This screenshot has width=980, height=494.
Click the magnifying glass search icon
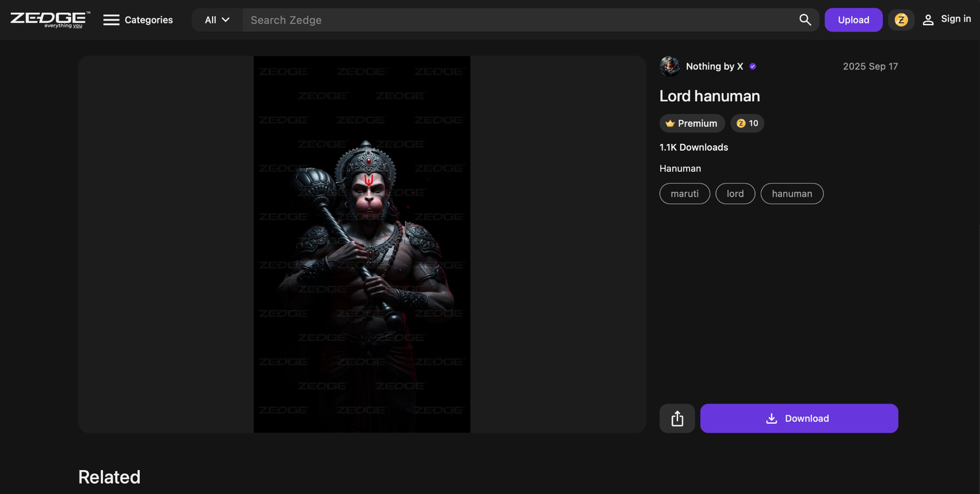pos(805,20)
